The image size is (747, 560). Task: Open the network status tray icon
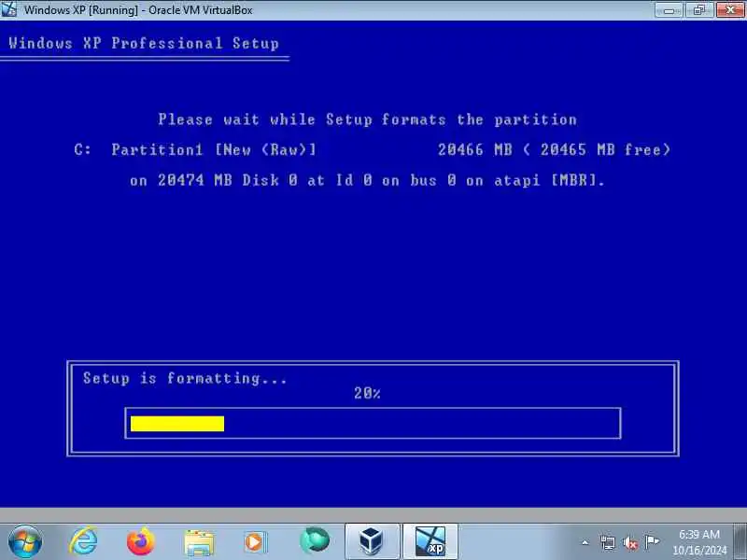click(x=608, y=542)
